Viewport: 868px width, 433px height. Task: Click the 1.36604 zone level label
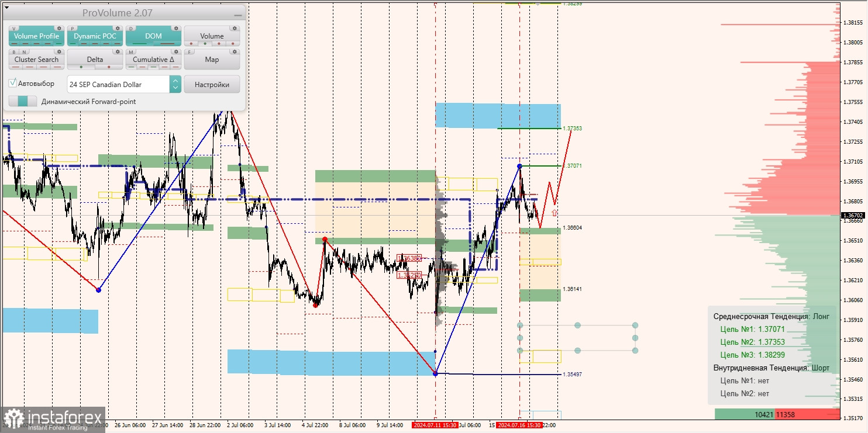(x=572, y=227)
